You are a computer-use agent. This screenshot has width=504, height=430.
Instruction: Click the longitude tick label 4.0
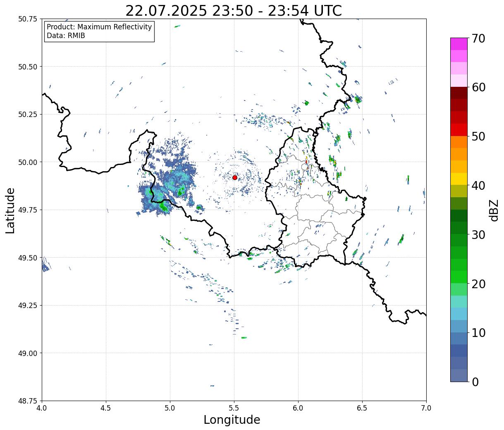coord(42,408)
